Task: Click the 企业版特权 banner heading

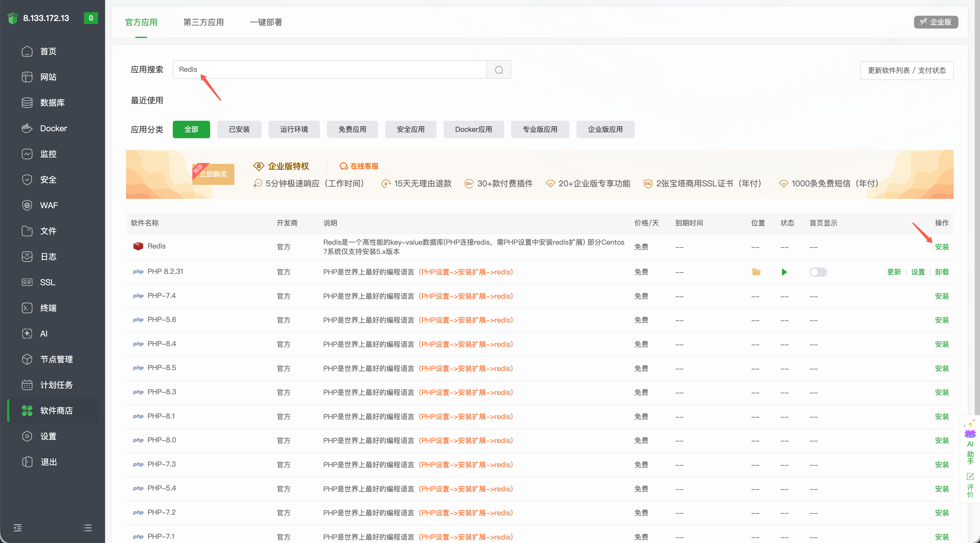Action: pyautogui.click(x=288, y=166)
